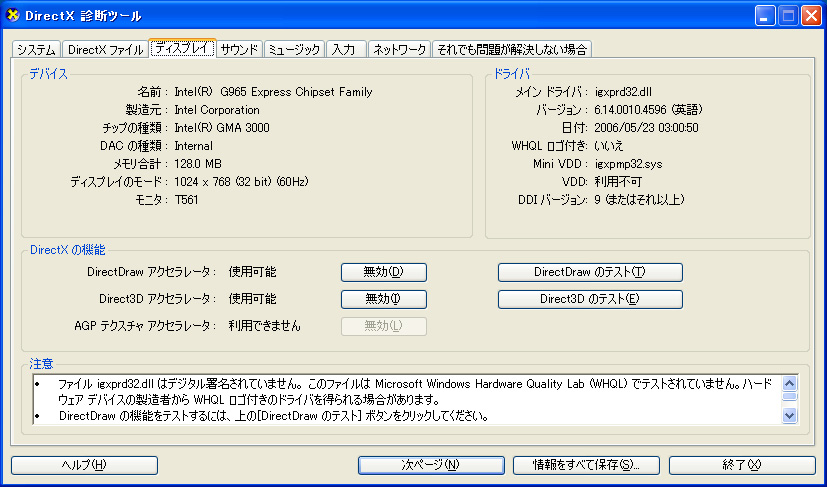Minimize the DirectX 診断ツール window
Screen dimensions: 827x487
764,16
